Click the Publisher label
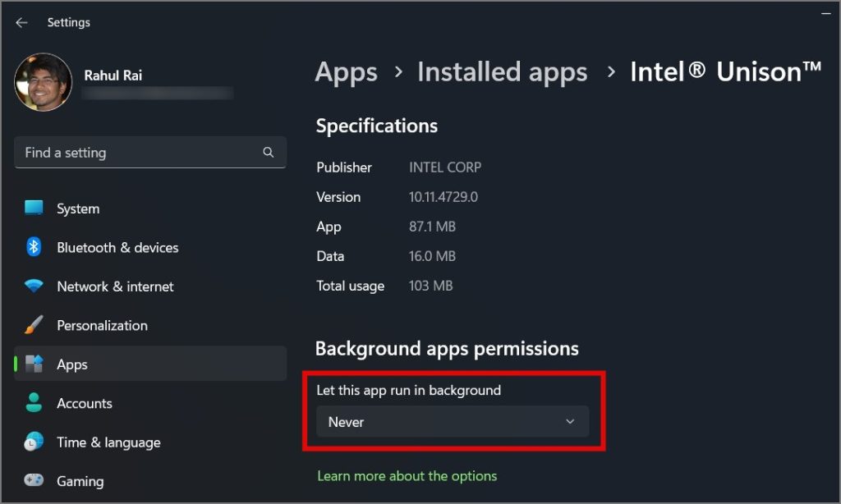 coord(344,167)
